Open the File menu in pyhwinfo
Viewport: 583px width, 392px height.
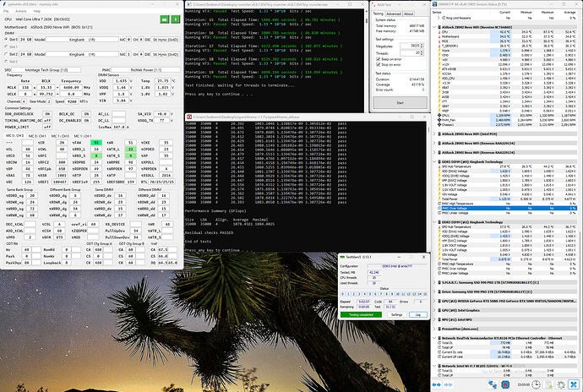tap(6, 11)
